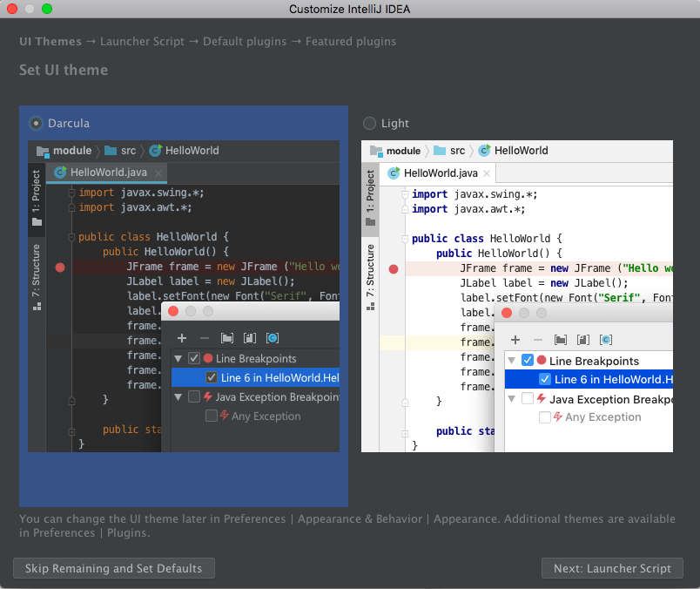Image resolution: width=700 pixels, height=589 pixels.
Task: Click remove breakpoint minus icon in Light preview
Action: point(538,340)
